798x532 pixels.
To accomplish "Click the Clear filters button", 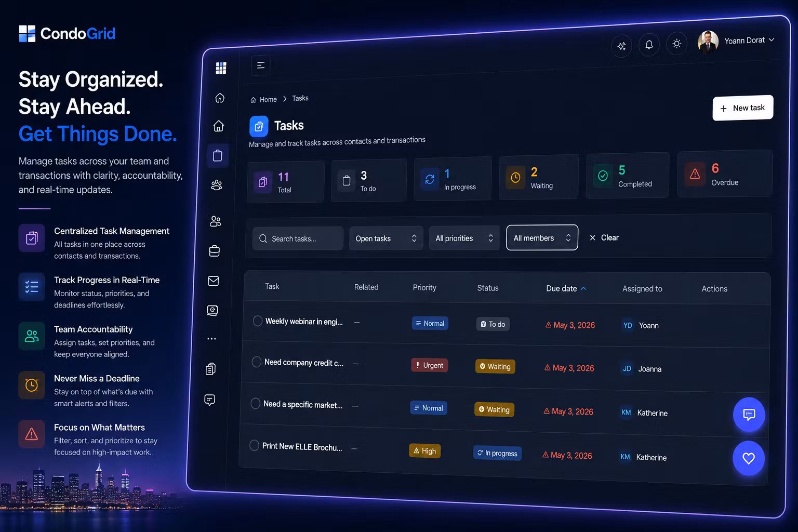I will [x=604, y=237].
